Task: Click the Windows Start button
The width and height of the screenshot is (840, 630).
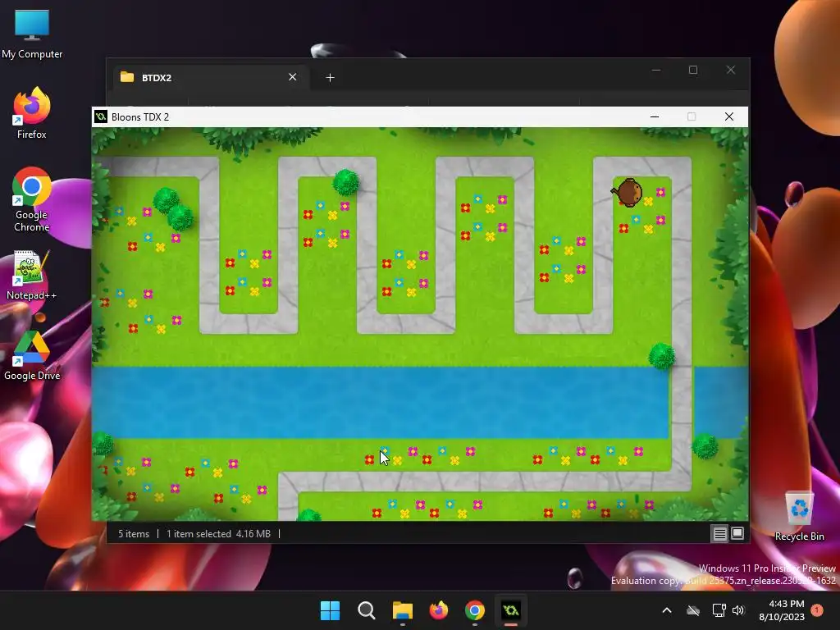Action: click(x=330, y=610)
